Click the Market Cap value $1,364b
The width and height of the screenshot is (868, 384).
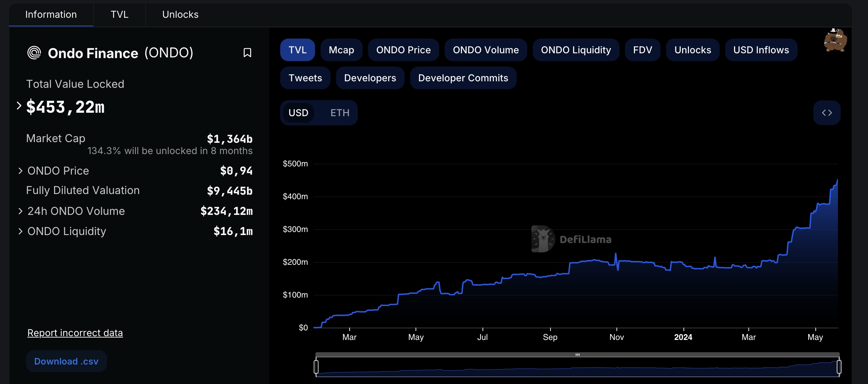pos(230,139)
